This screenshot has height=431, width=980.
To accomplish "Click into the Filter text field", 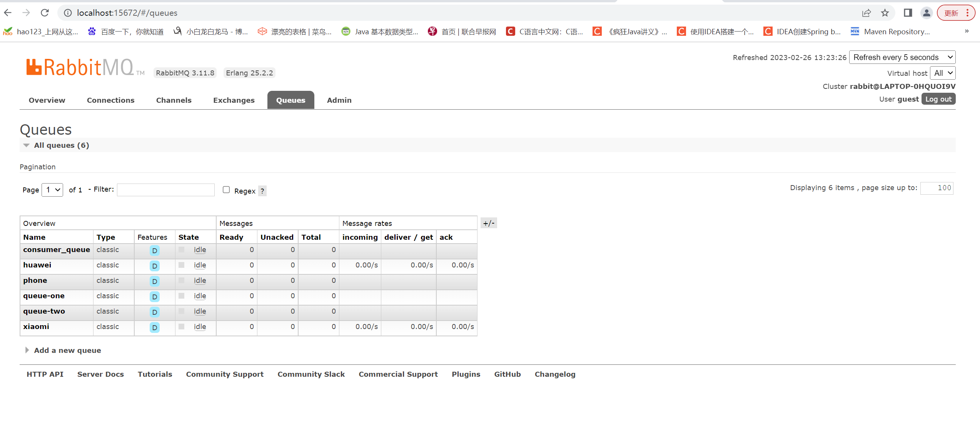I will [165, 190].
